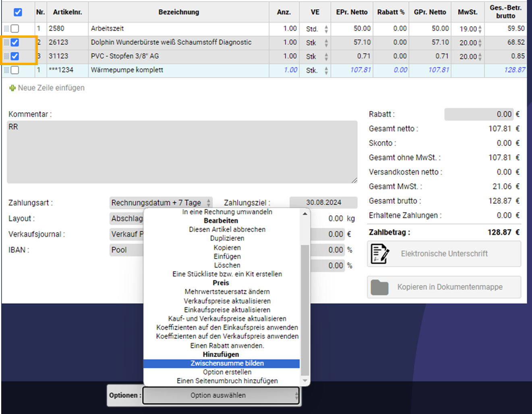Image resolution: width=532 pixels, height=414 pixels.
Task: Select Zwischensumme bilden from options list
Action: tap(227, 363)
